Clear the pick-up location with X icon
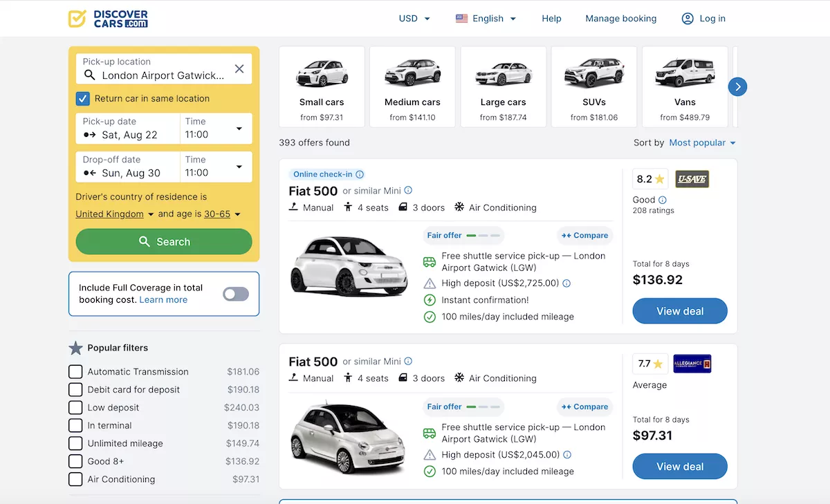 pyautogui.click(x=239, y=69)
